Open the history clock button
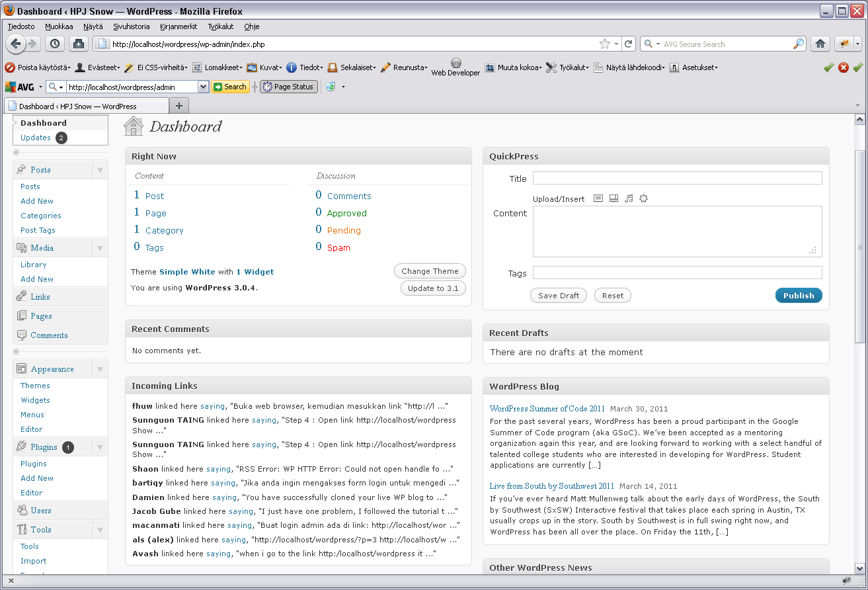The width and height of the screenshot is (868, 590). [x=54, y=44]
